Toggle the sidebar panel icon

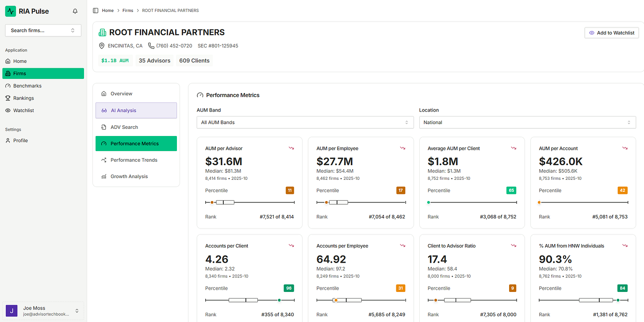[96, 11]
